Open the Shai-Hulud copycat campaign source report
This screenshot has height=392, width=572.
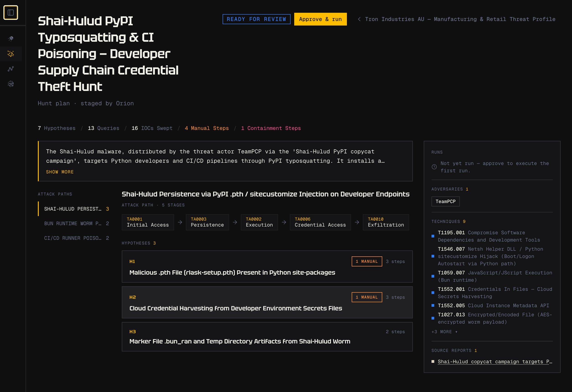(495, 361)
